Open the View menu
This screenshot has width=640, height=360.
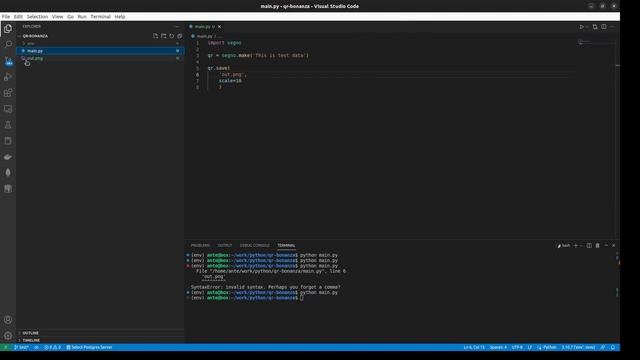(x=57, y=17)
